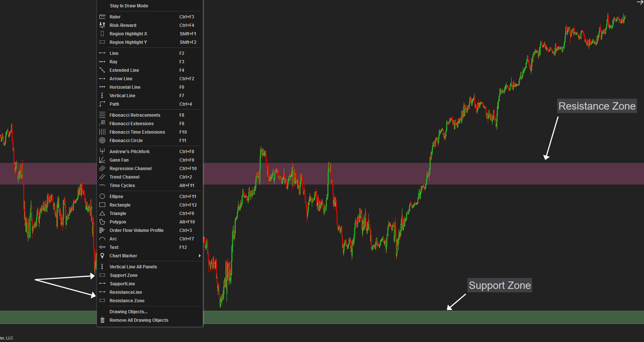Open the Drawing Objects... dialog

click(128, 312)
